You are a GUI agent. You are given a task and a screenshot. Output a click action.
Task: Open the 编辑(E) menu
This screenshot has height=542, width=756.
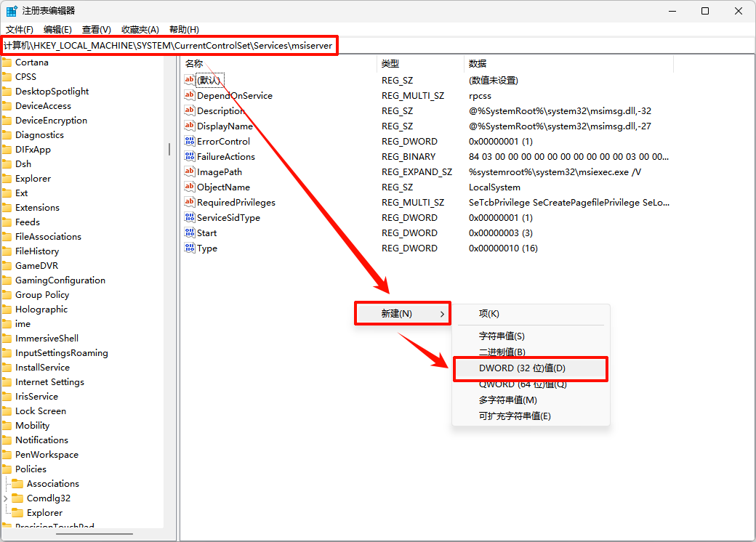tap(57, 30)
